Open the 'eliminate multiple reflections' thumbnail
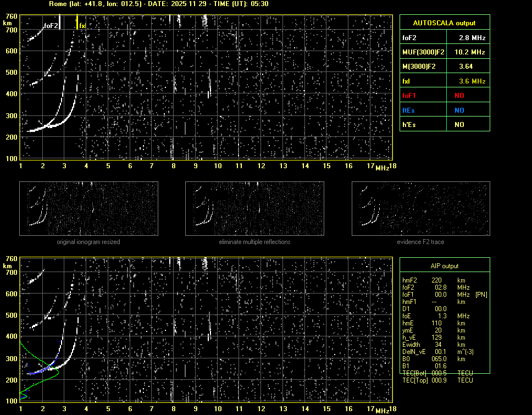The image size is (532, 415). [254, 208]
